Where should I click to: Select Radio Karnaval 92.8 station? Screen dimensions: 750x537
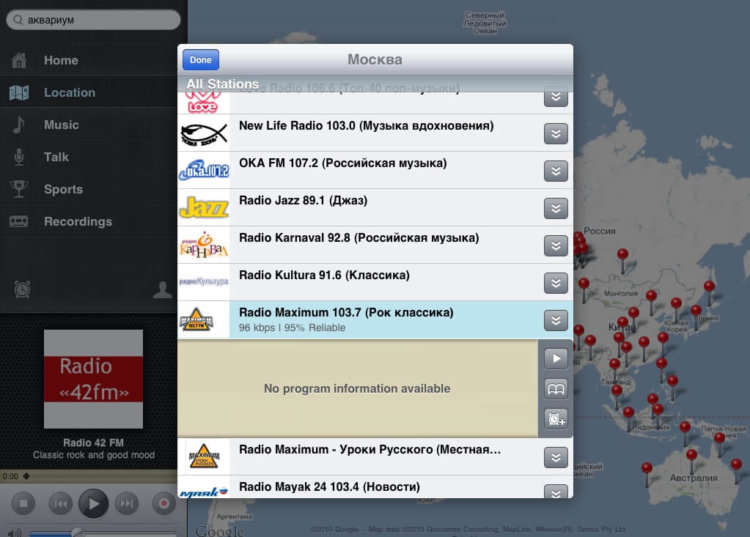click(x=375, y=245)
